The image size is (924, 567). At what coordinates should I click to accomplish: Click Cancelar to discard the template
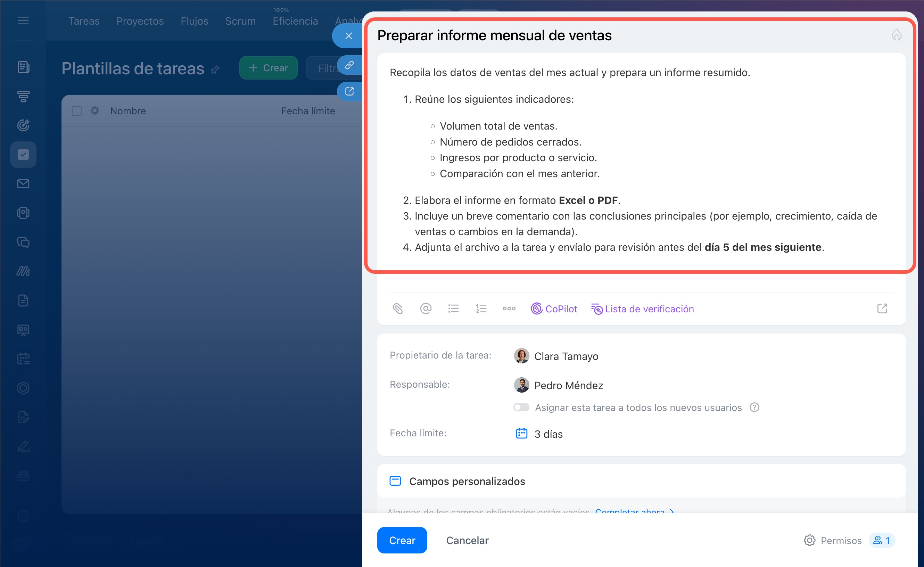coord(467,540)
